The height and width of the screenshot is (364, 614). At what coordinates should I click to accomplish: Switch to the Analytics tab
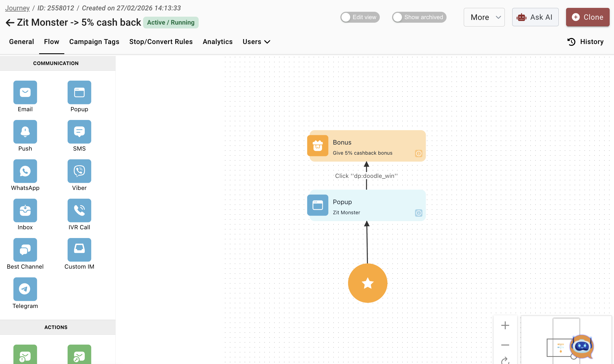tap(218, 42)
